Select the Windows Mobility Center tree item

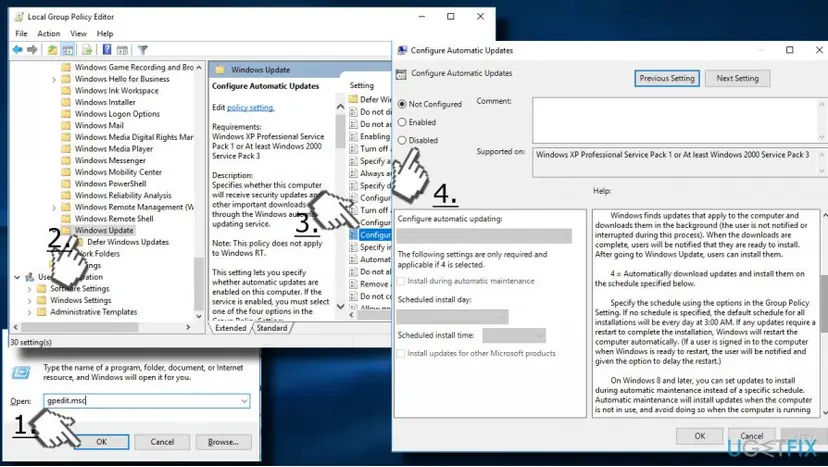118,172
